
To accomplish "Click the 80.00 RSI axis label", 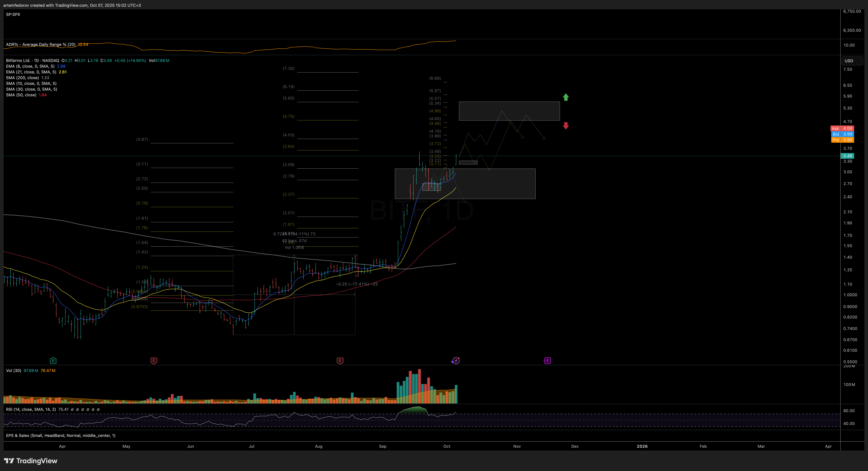I will (x=849, y=410).
